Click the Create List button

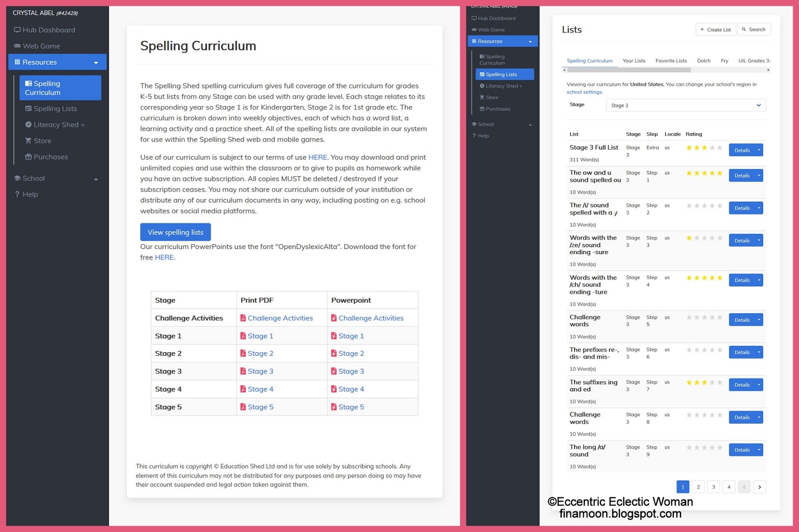[716, 29]
